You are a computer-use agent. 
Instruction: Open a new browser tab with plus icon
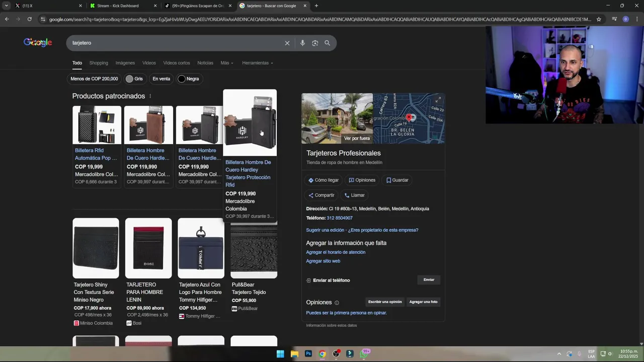316,6
